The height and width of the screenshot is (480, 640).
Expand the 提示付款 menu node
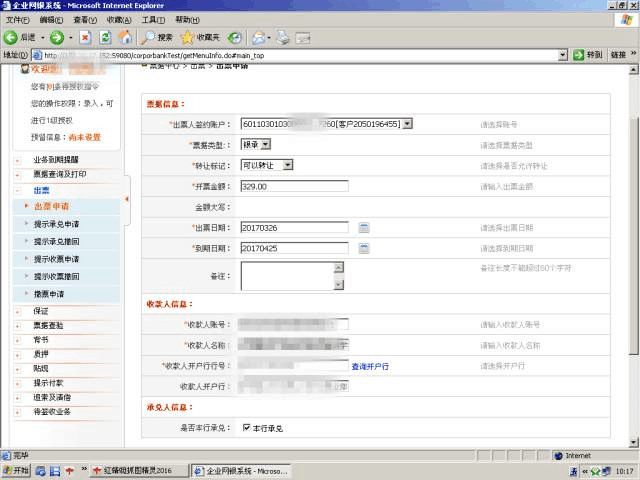click(x=18, y=384)
